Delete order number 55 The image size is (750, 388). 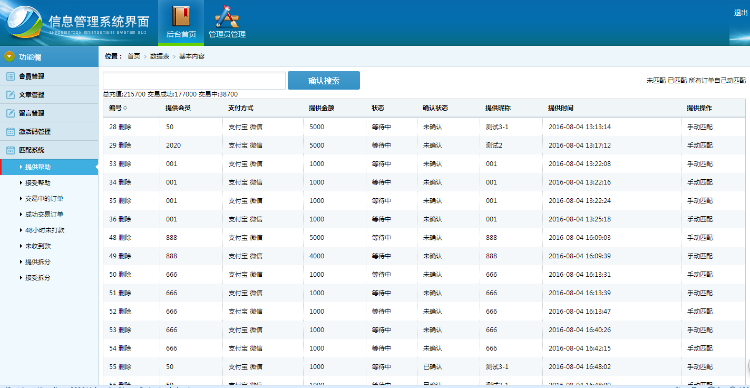pos(125,367)
